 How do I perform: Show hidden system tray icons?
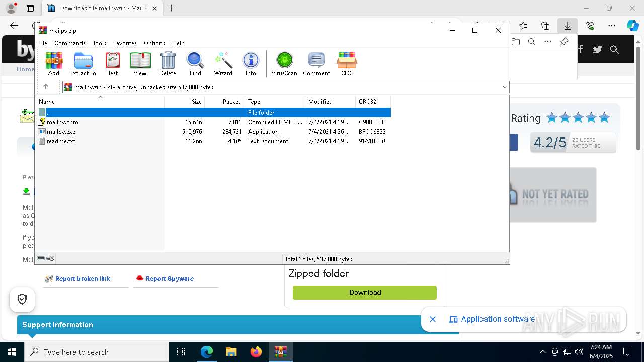point(542,352)
